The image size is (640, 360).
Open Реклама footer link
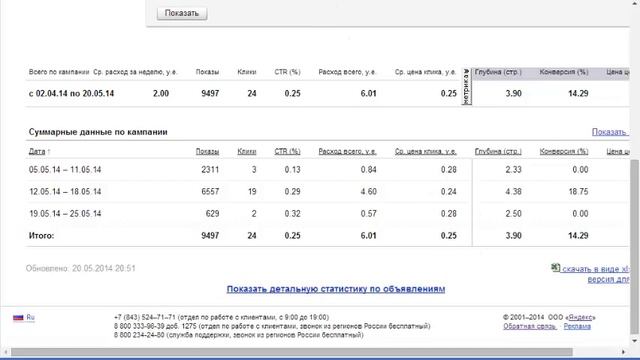tap(577, 327)
